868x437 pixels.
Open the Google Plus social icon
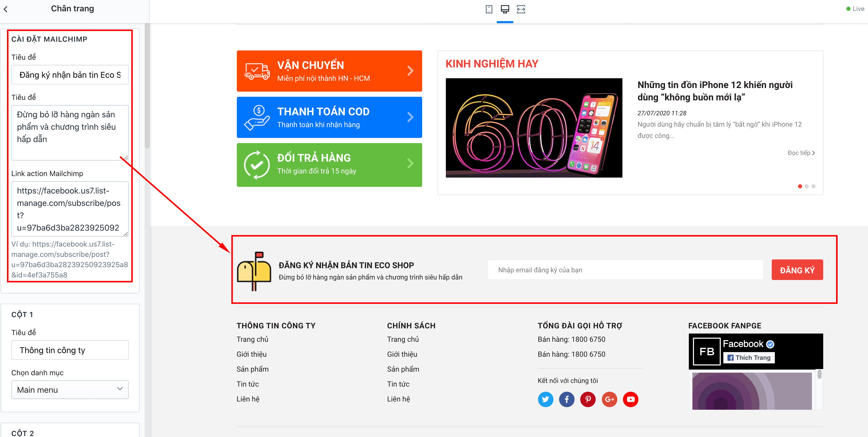610,399
